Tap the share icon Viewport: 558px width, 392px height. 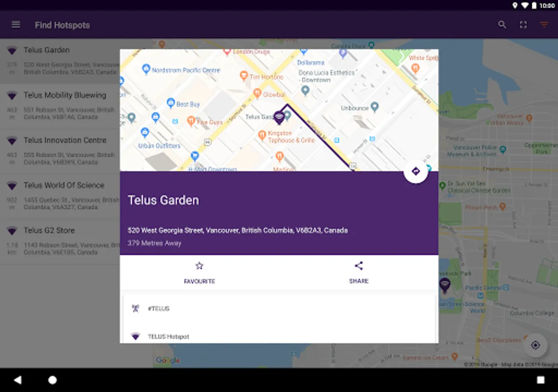point(359,266)
